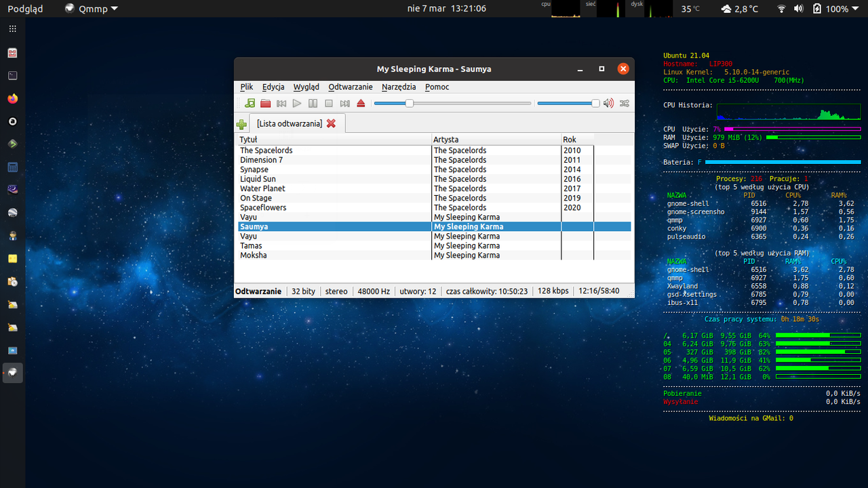
Task: Click '128 kbps' in the status bar
Action: [553, 291]
